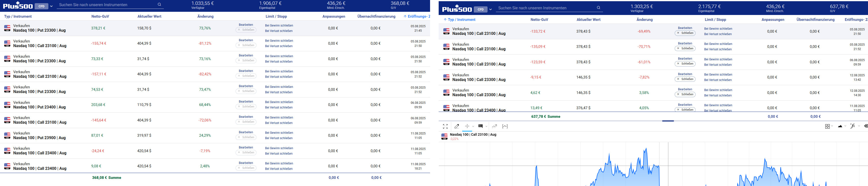The width and height of the screenshot is (868, 186).
Task: Click the 368,08 € Summe total
Action: coord(107,178)
